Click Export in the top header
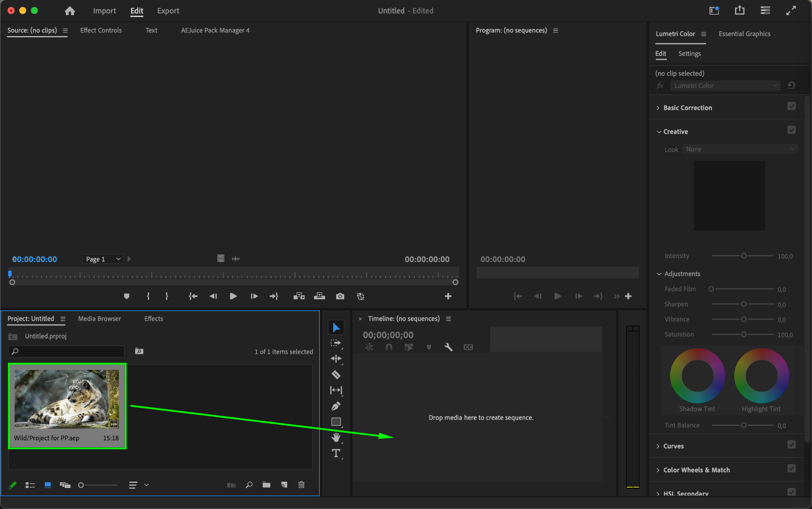Screen dimensions: 812x509 coord(168,11)
